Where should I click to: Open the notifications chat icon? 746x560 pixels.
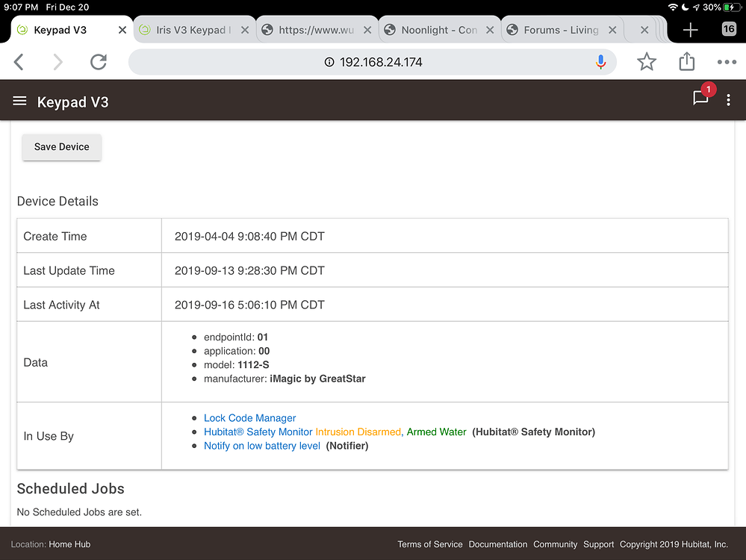(x=700, y=99)
